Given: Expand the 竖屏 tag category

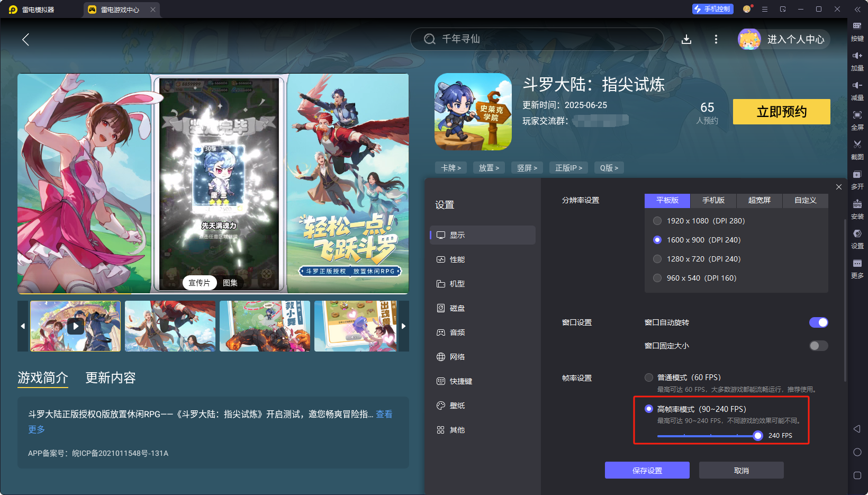Looking at the screenshot, I should (527, 168).
